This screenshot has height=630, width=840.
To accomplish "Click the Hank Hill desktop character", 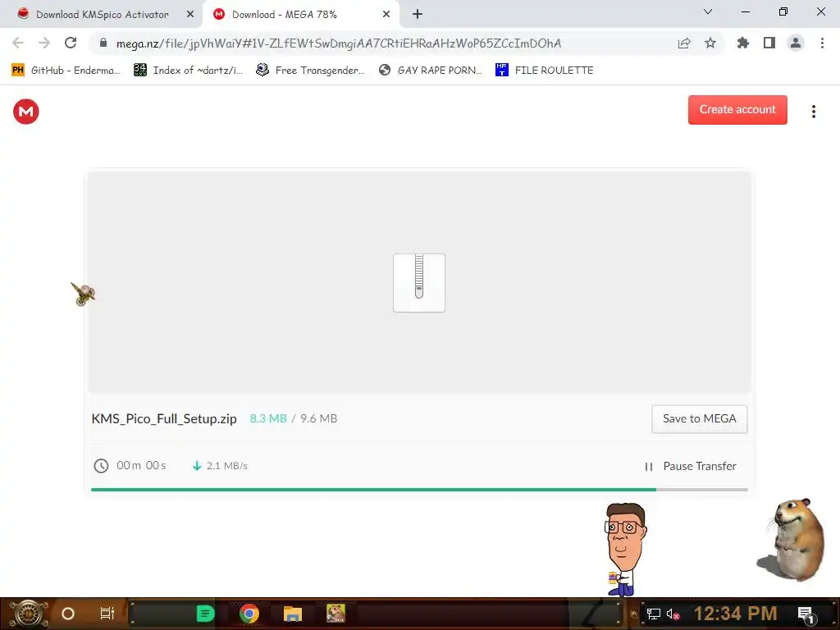I will tap(624, 550).
